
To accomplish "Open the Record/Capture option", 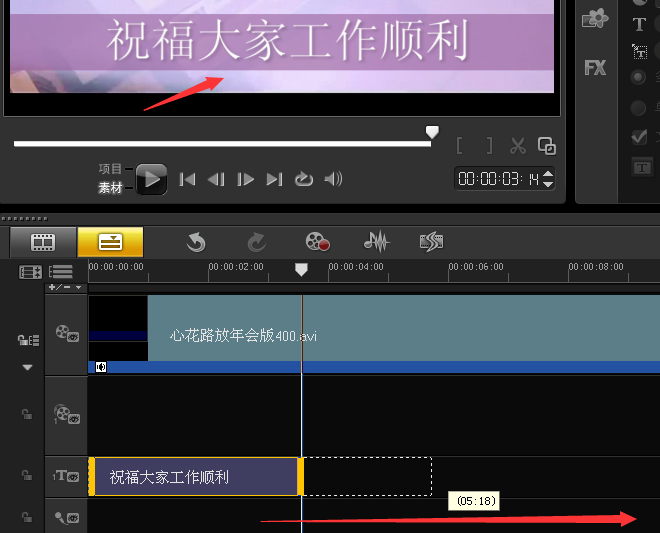I will coord(317,242).
